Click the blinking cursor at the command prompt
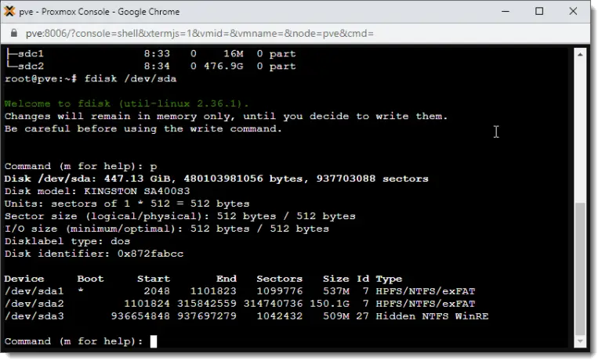 click(154, 341)
